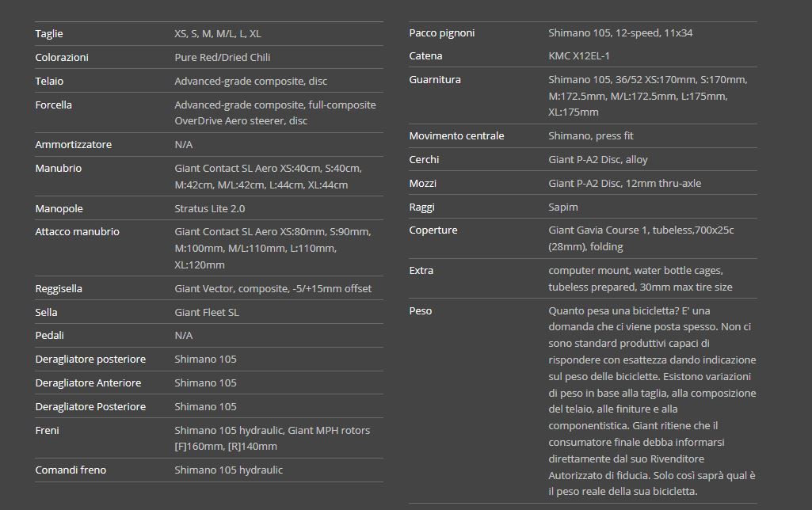
Task: Click the 'Coperture' label
Action: (433, 230)
